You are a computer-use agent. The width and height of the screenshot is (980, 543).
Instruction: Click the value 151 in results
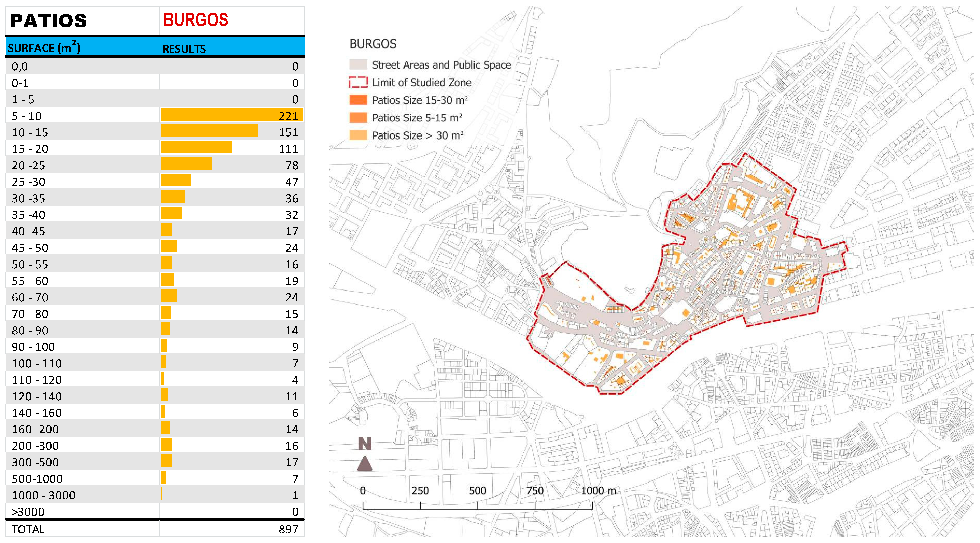pyautogui.click(x=288, y=132)
